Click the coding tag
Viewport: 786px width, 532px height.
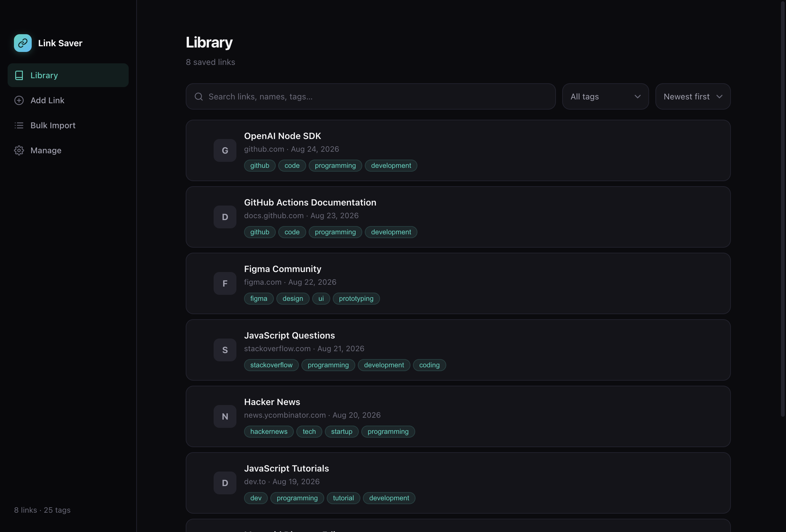[429, 365]
